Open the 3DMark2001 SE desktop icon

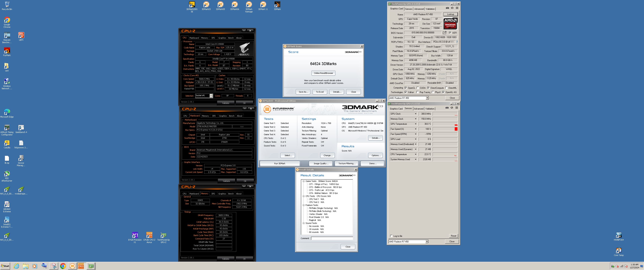tap(192, 7)
